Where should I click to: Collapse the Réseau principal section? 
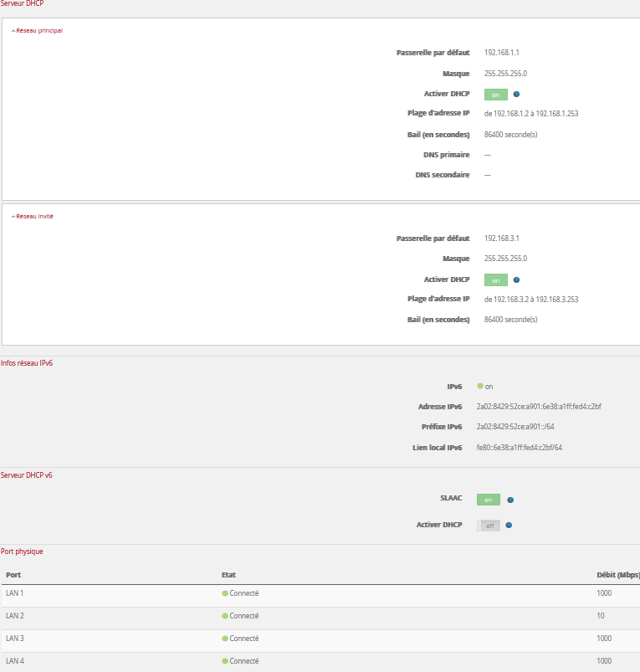pyautogui.click(x=37, y=31)
